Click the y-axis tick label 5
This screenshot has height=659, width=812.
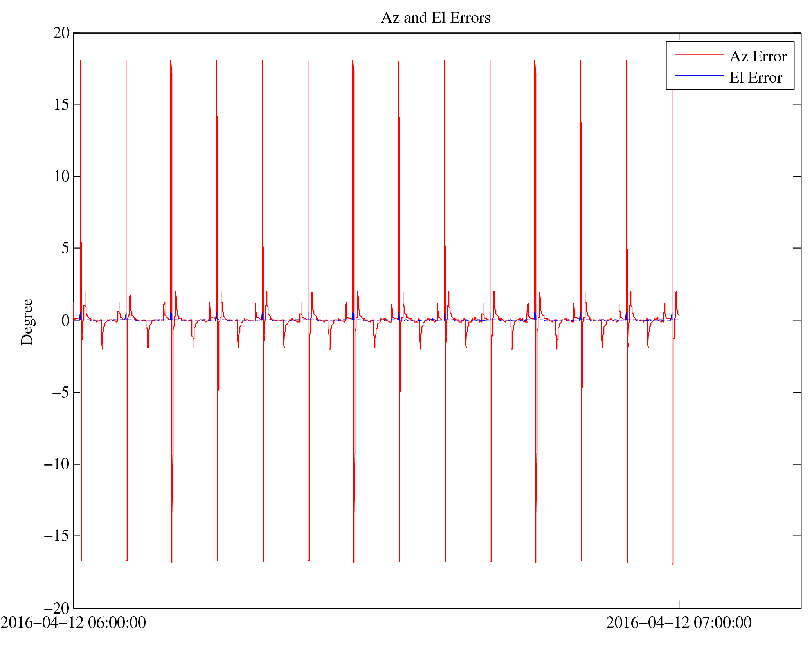(x=65, y=248)
